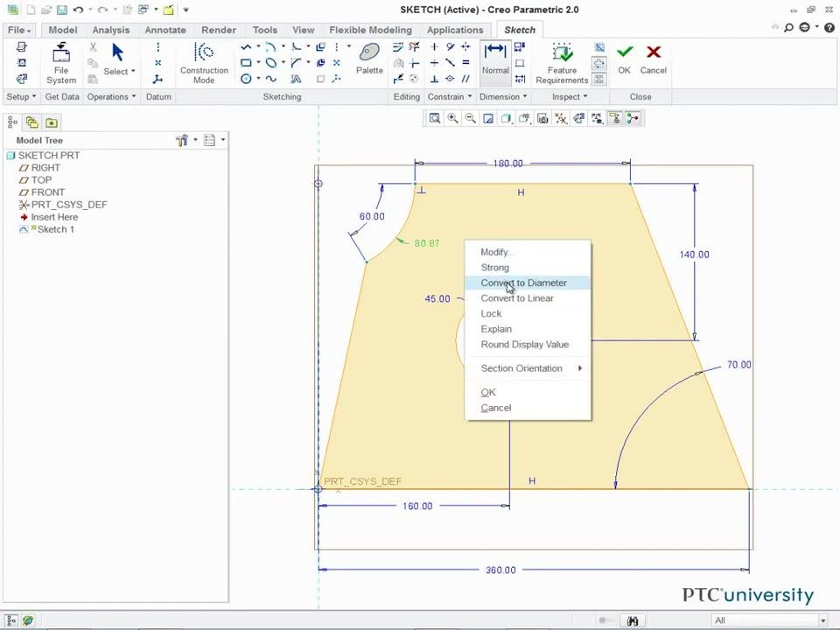Viewport: 840px width, 630px height.
Task: Activate Construction Mode
Action: click(x=204, y=63)
